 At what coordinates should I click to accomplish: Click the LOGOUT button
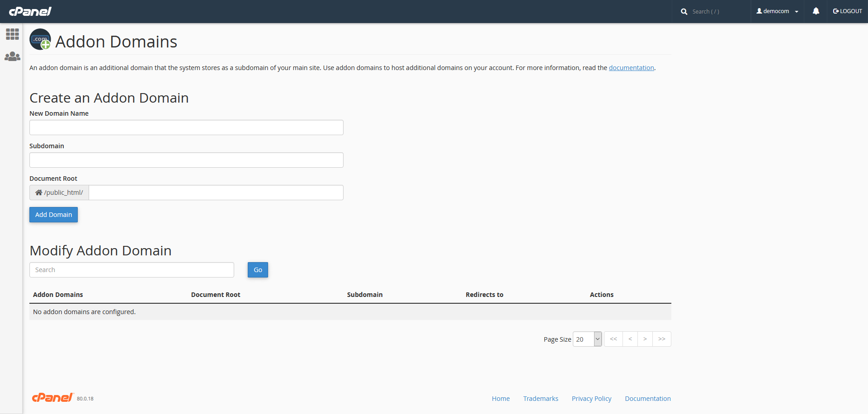coord(847,11)
